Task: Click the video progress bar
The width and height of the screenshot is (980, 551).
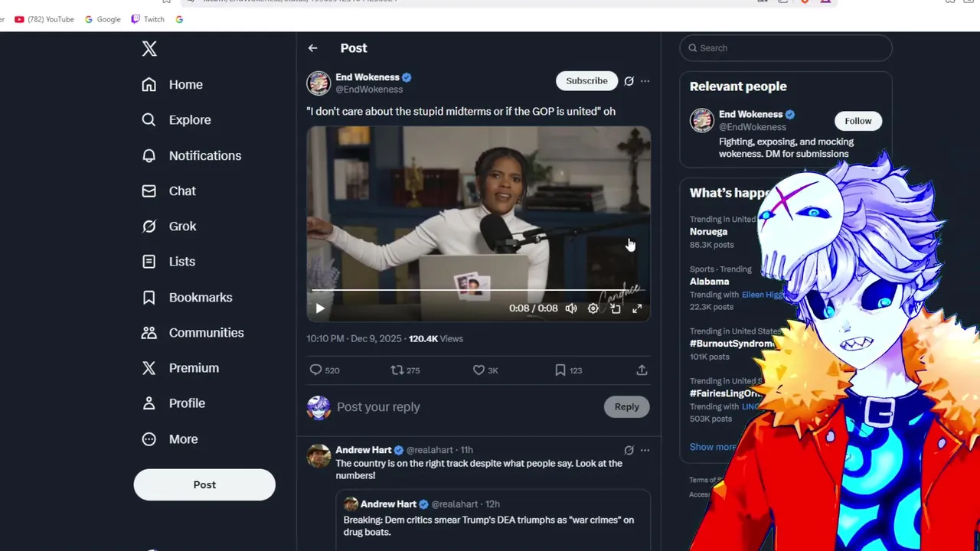Action: 479,291
